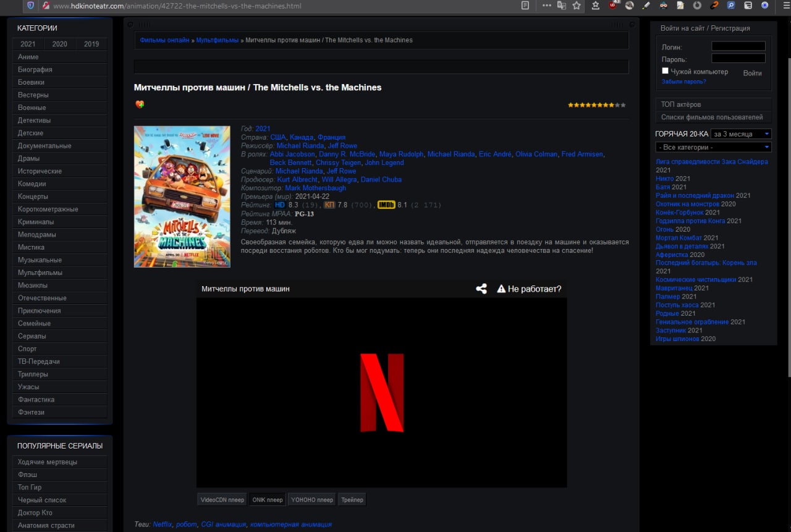The width and height of the screenshot is (791, 532).
Task: Click the notepad extension icon
Action: tap(680, 6)
